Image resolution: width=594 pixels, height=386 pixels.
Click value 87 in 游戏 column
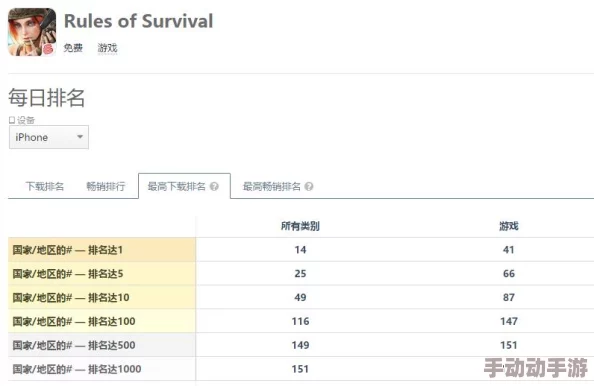pos(509,297)
